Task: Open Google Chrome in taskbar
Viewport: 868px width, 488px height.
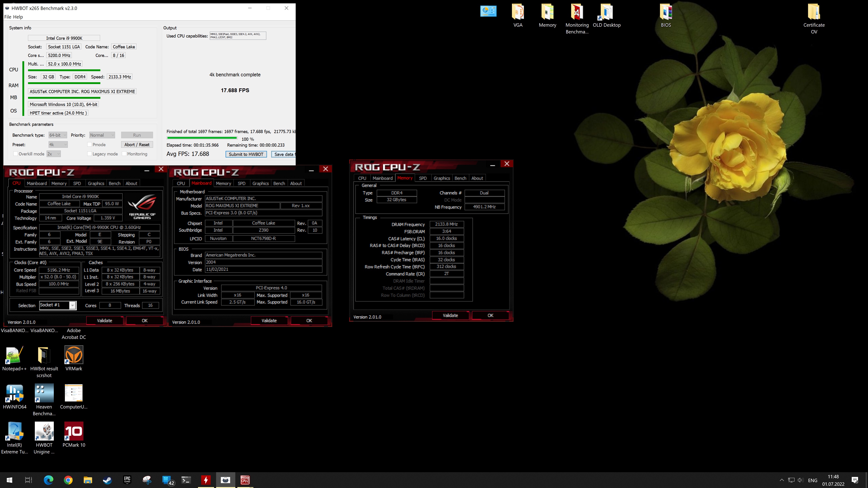Action: [x=68, y=480]
